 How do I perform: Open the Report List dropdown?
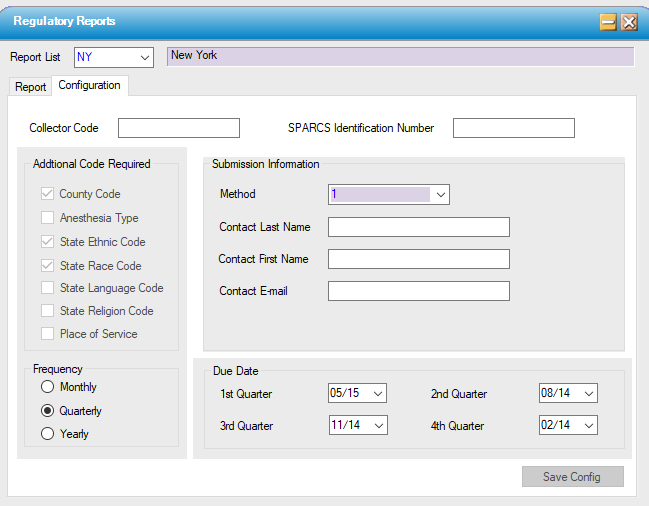point(145,57)
